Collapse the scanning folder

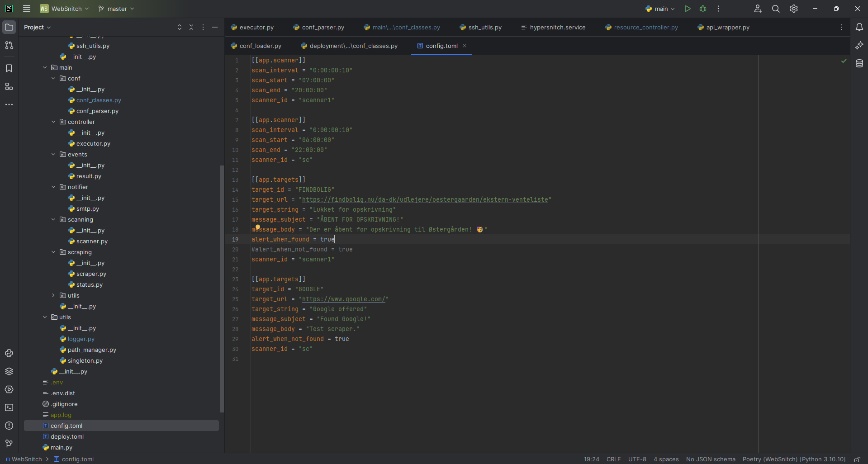pyautogui.click(x=53, y=219)
